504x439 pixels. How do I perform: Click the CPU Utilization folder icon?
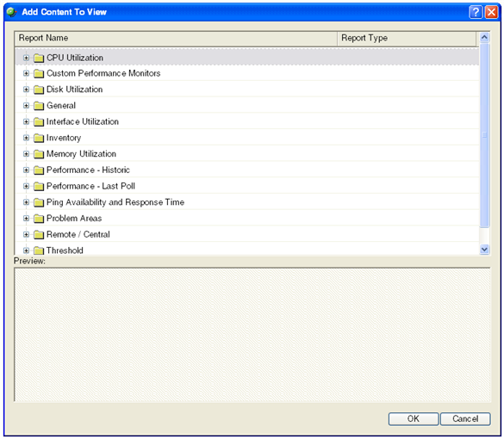(x=39, y=58)
